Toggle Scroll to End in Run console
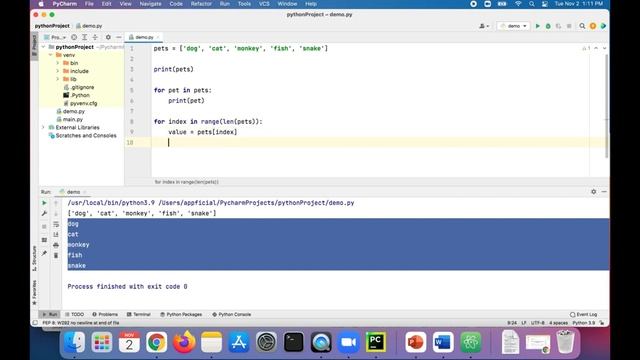The image size is (640, 360). point(56,234)
